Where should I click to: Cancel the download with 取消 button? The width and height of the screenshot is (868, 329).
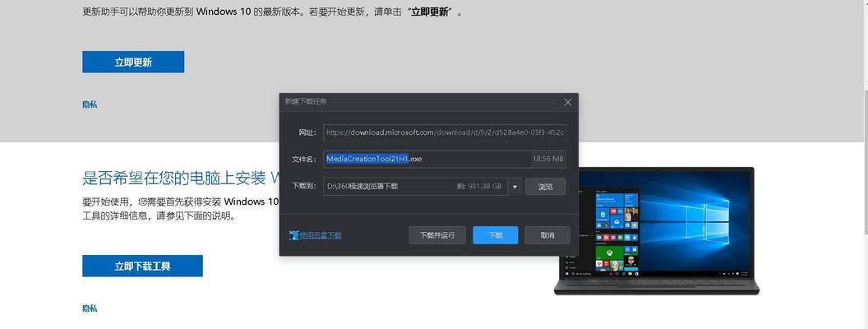tap(547, 235)
